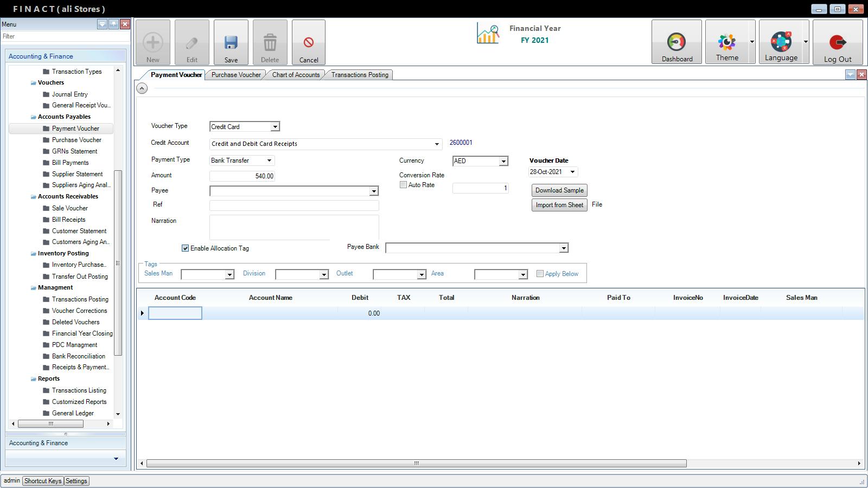Click the Download Sample button

tap(559, 190)
